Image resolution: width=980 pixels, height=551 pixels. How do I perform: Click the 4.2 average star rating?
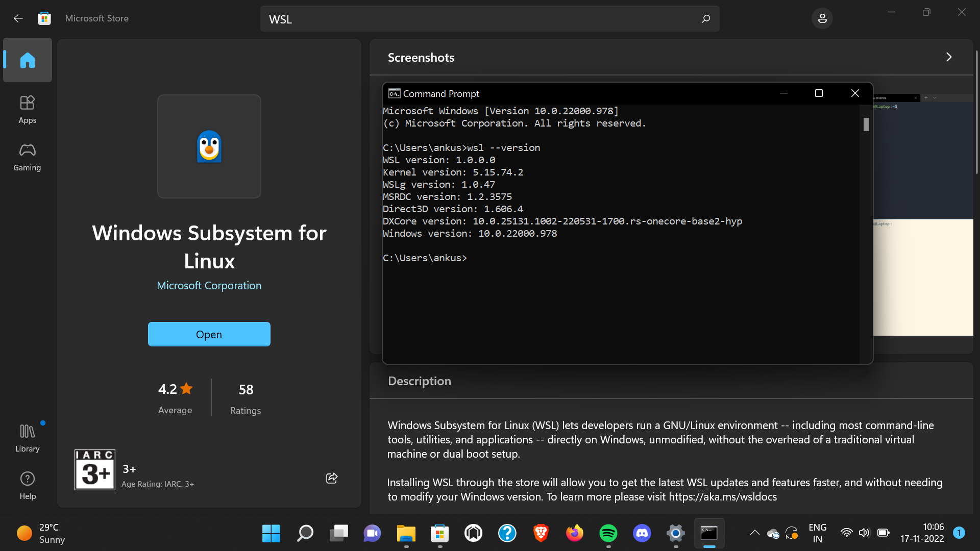click(x=175, y=389)
